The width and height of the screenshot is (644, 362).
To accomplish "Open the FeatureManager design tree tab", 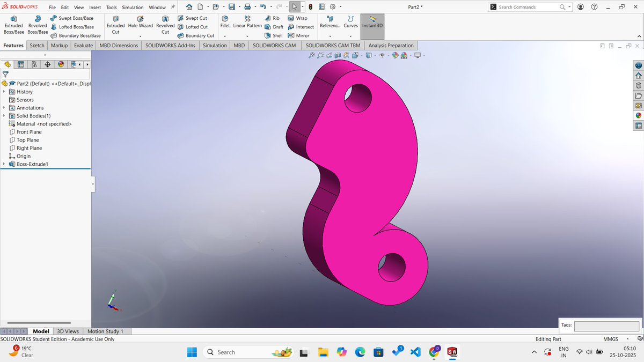I will click(8, 64).
